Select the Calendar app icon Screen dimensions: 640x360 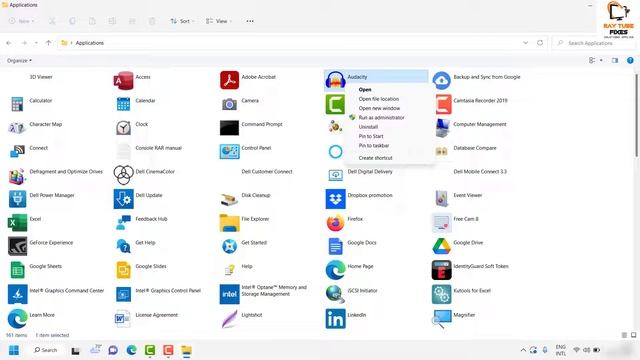pyautogui.click(x=123, y=104)
